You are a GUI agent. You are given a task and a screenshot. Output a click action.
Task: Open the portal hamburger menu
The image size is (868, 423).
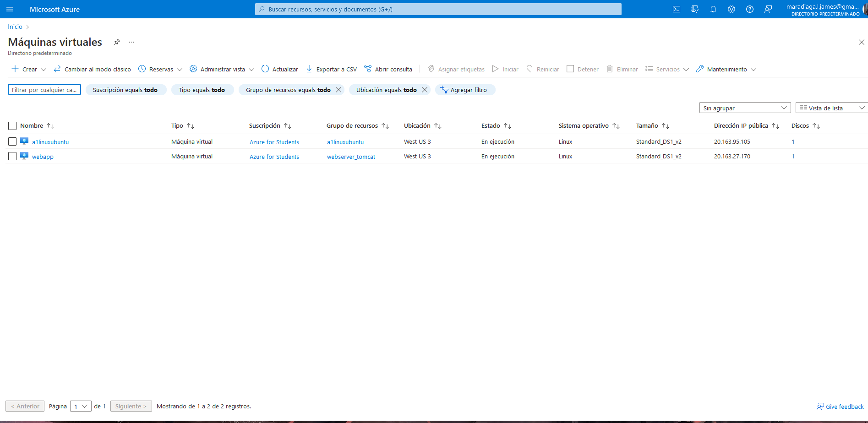(x=10, y=9)
